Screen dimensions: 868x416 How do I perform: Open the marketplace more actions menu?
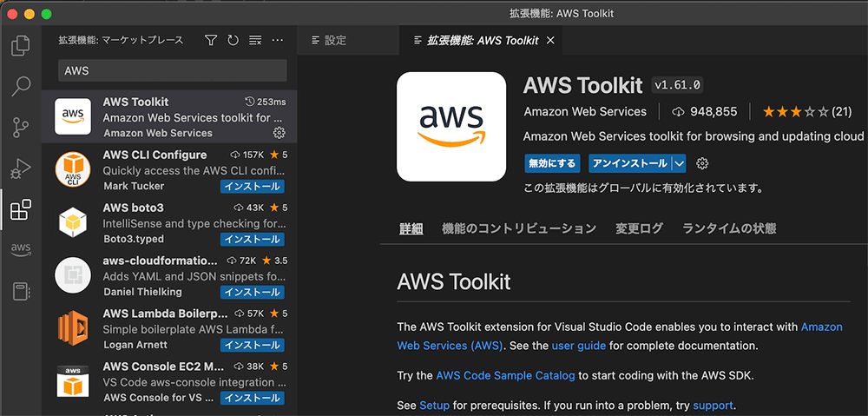[x=278, y=40]
